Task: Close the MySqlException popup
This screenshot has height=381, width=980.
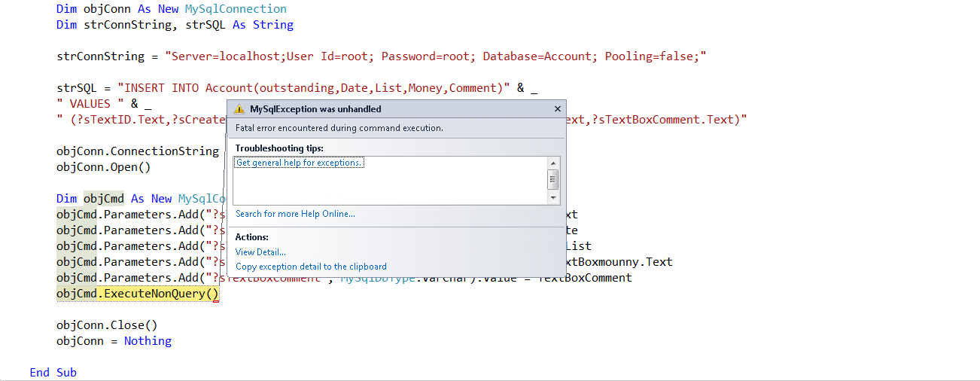Action: click(x=557, y=109)
